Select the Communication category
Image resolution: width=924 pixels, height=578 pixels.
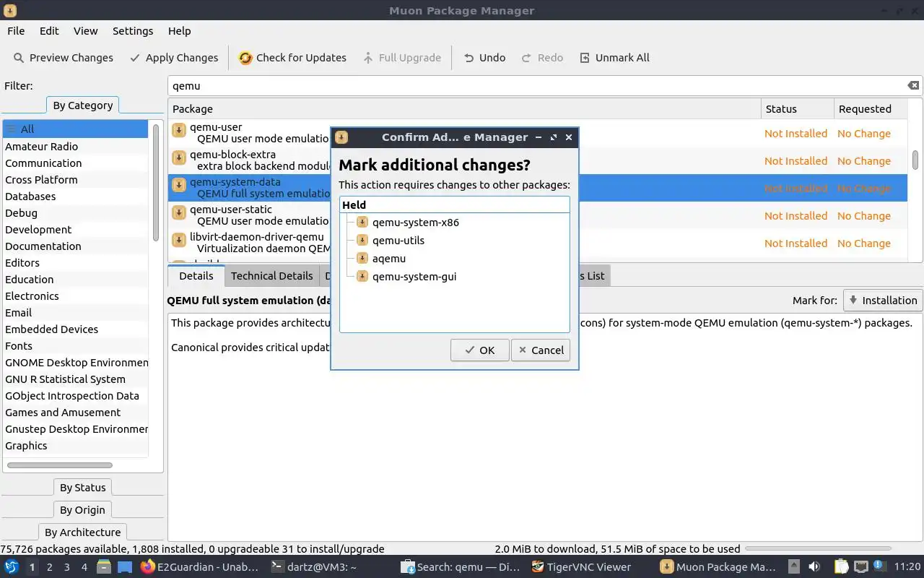tap(76, 163)
